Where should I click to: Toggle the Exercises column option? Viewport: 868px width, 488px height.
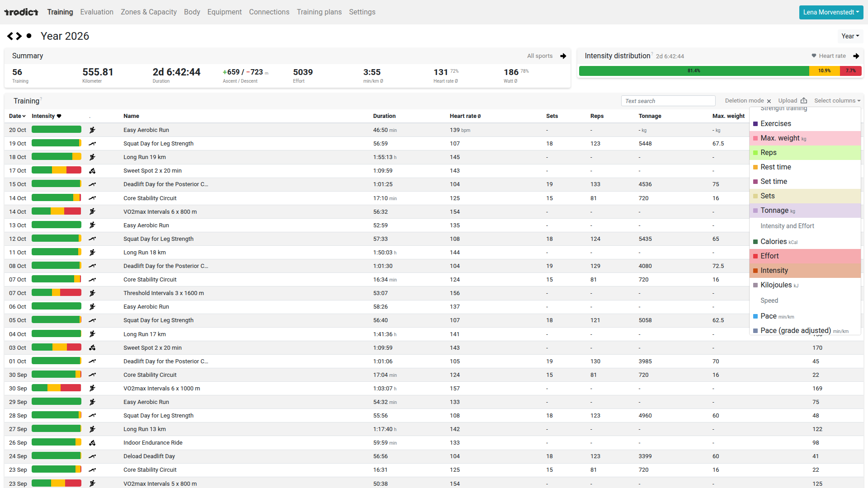click(805, 124)
